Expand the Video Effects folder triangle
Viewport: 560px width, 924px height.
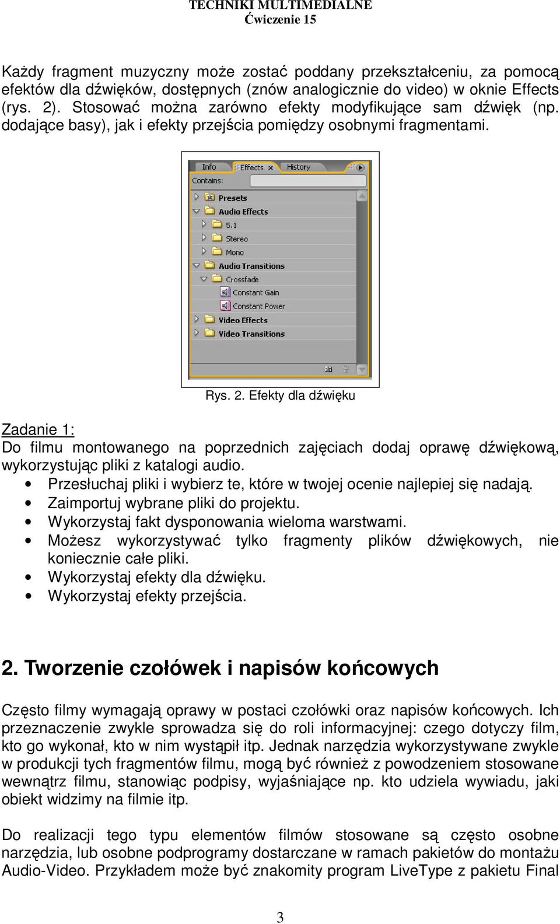(197, 320)
